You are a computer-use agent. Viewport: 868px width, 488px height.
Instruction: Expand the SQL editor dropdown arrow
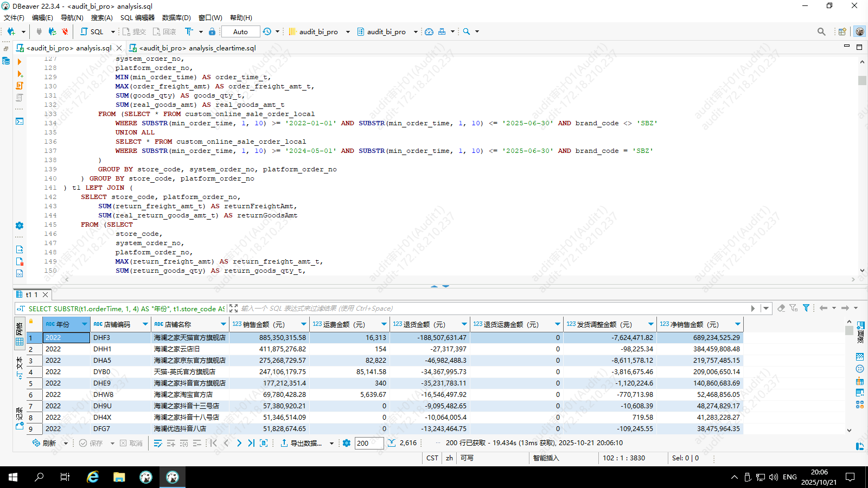[113, 31]
